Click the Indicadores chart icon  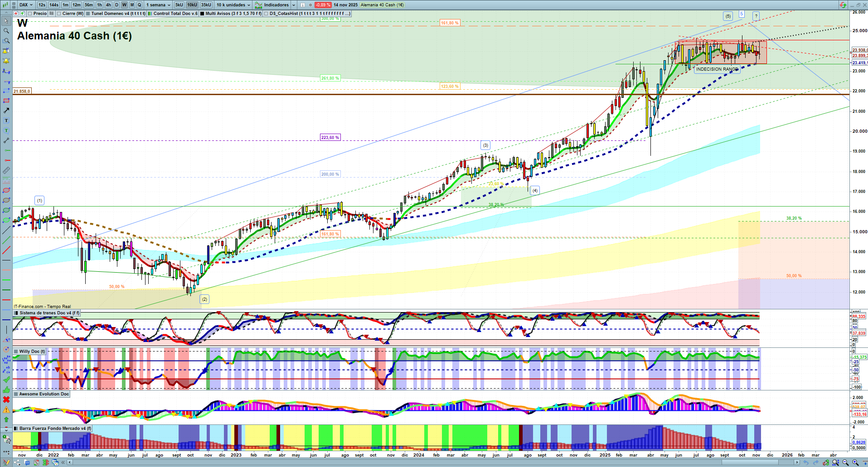coord(258,5)
